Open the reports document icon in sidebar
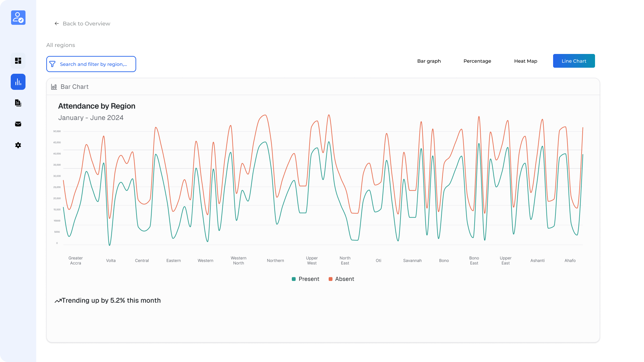 click(x=18, y=103)
